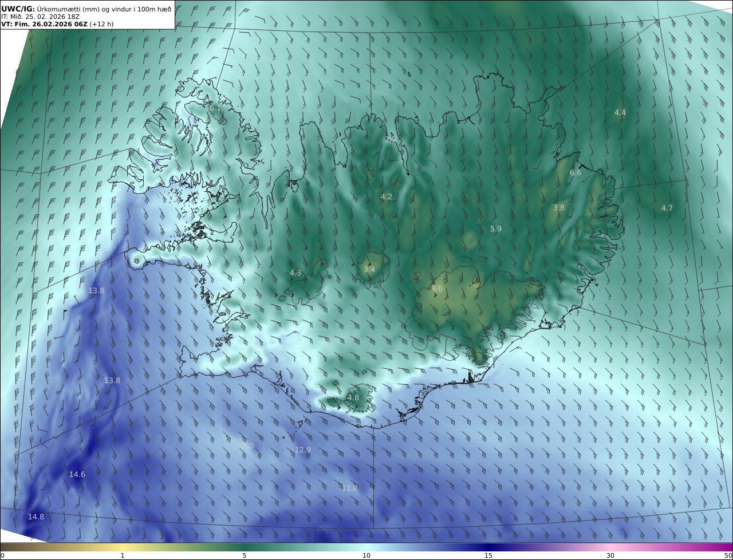The image size is (733, 560).
Task: Click the 4.2 value label
Action: 387,197
